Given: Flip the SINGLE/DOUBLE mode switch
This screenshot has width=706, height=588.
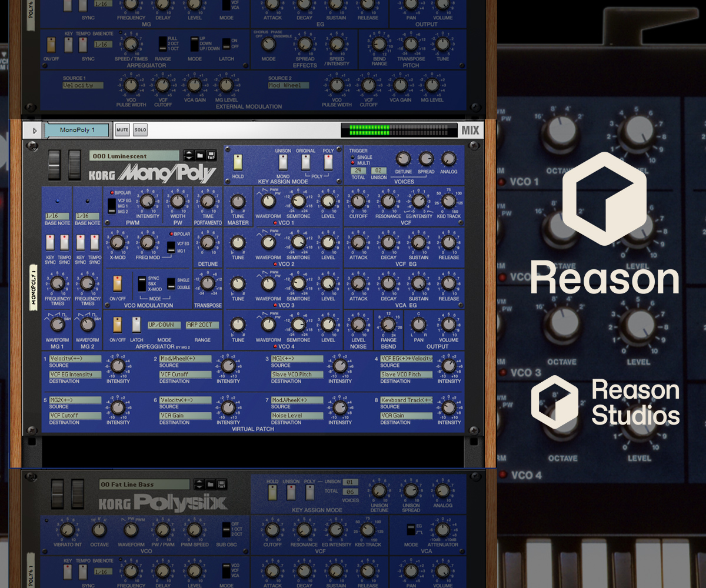Looking at the screenshot, I should [x=171, y=283].
